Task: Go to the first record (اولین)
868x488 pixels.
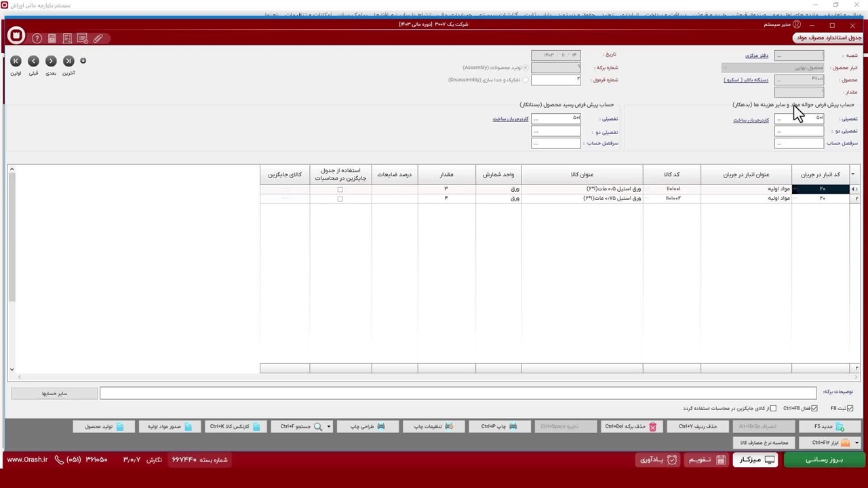Action: click(x=16, y=61)
